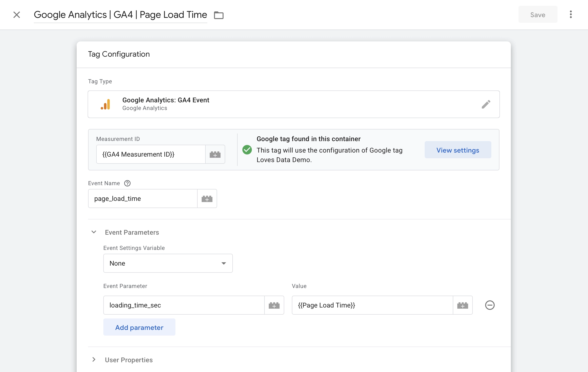Click the 'Event Parameters' section label
The image size is (588, 372).
pyautogui.click(x=132, y=232)
